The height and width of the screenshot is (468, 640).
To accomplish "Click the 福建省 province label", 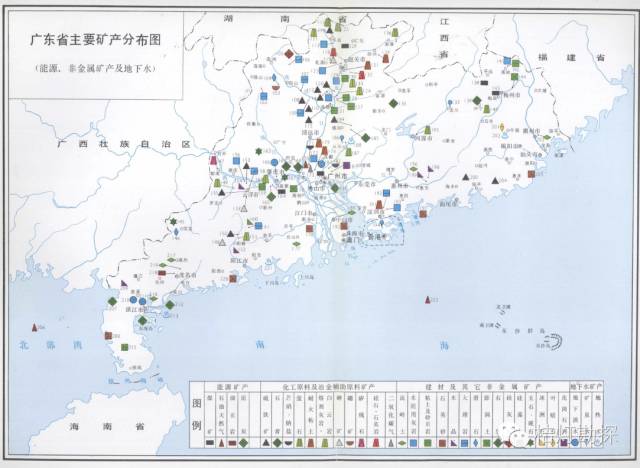I will point(571,58).
